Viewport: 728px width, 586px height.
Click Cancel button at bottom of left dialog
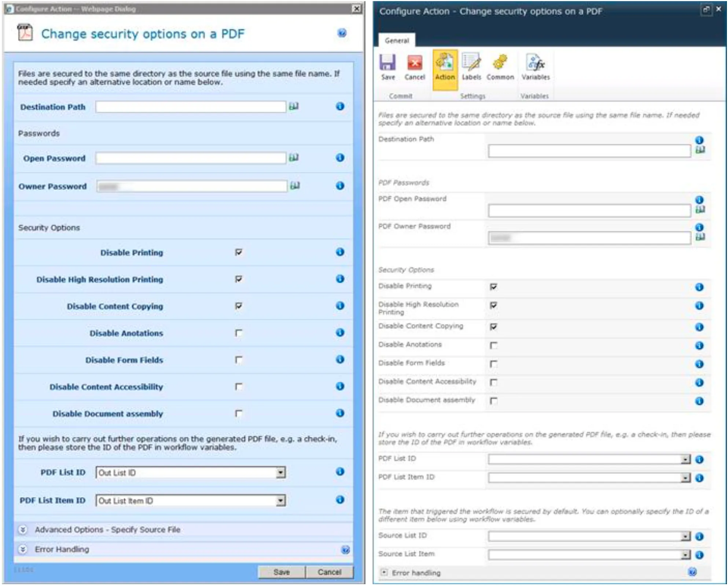330,572
